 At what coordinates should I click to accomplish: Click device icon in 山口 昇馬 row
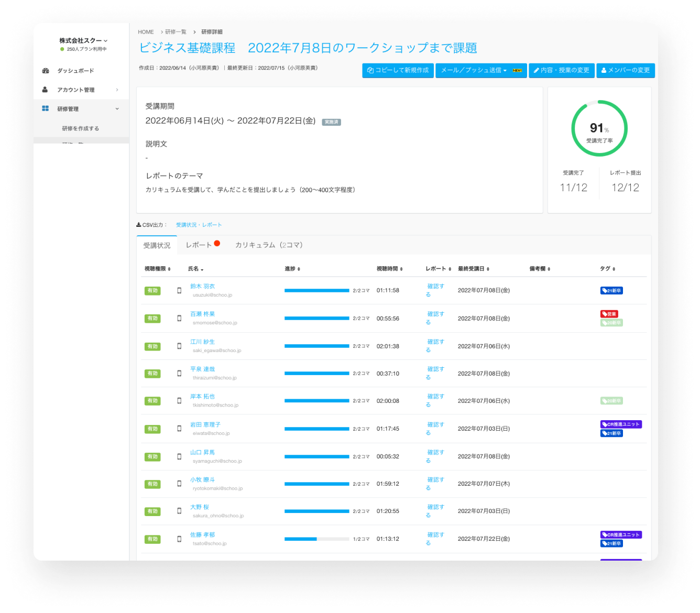coord(179,456)
